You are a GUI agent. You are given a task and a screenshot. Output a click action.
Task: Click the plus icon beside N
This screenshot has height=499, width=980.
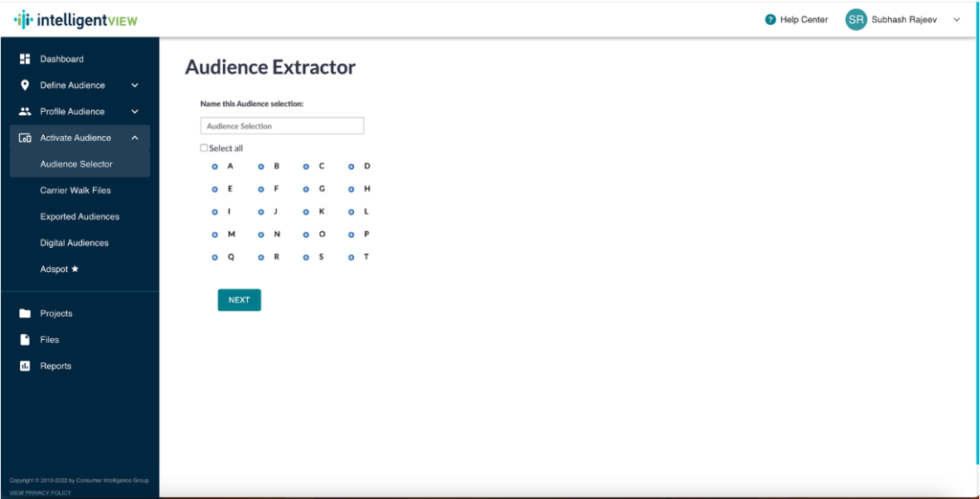pyautogui.click(x=261, y=235)
